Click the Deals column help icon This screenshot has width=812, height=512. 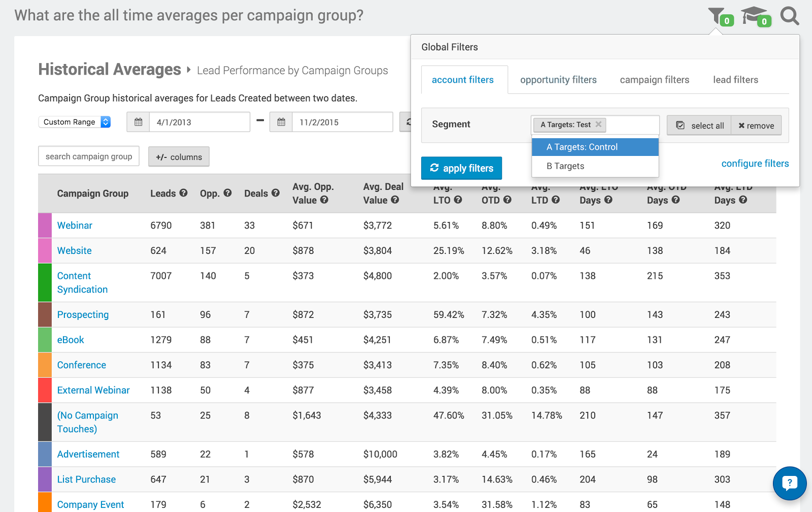tap(276, 193)
